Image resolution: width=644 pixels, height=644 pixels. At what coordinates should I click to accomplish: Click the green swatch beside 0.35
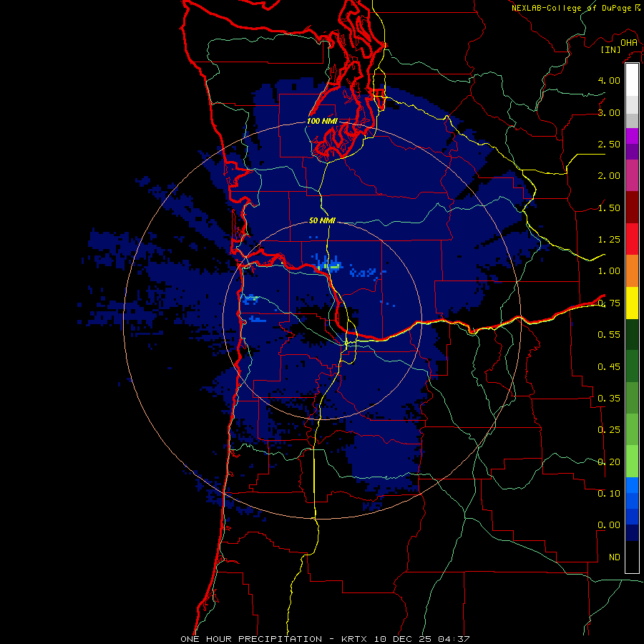click(x=632, y=398)
